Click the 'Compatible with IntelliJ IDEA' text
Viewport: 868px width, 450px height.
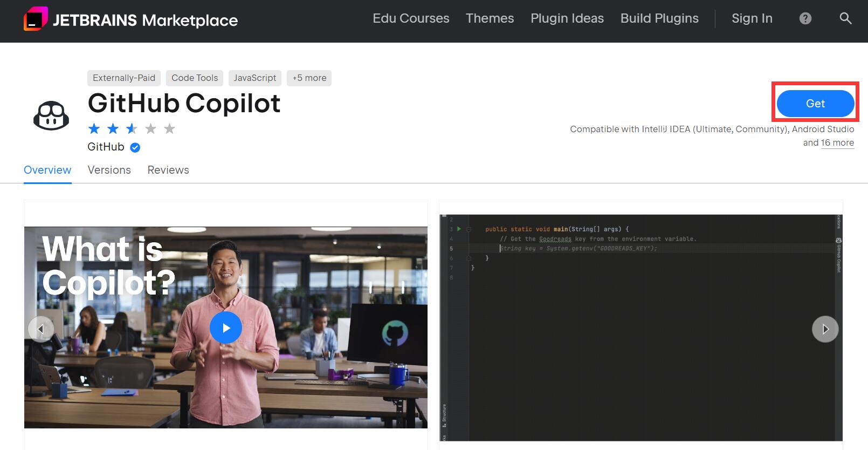pyautogui.click(x=712, y=129)
